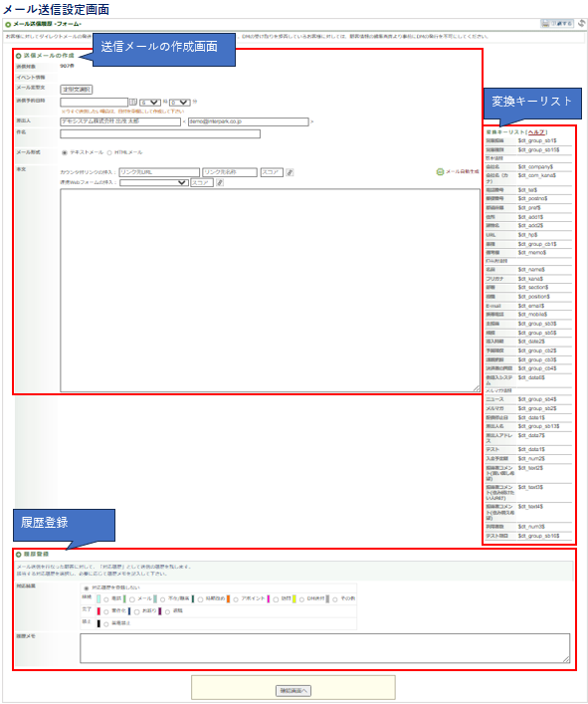Image resolution: width=588 pixels, height=704 pixels.
Task: Expand the linked Web form dropdown
Action: [x=154, y=183]
